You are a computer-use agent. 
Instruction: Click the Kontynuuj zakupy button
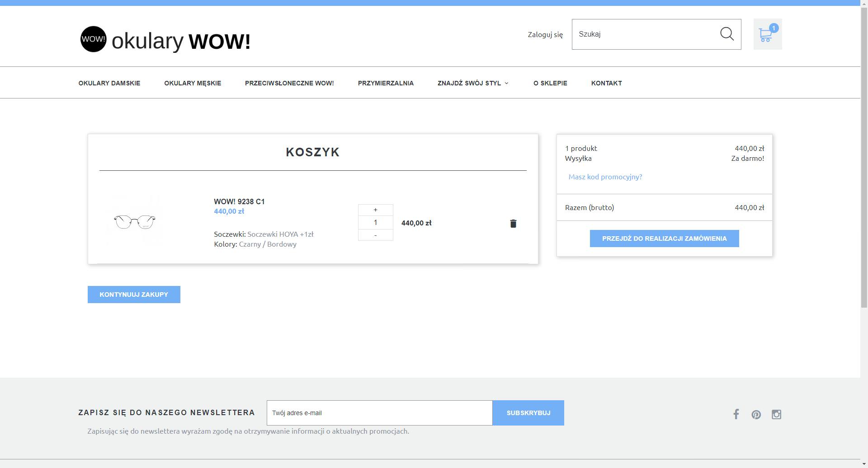click(134, 295)
